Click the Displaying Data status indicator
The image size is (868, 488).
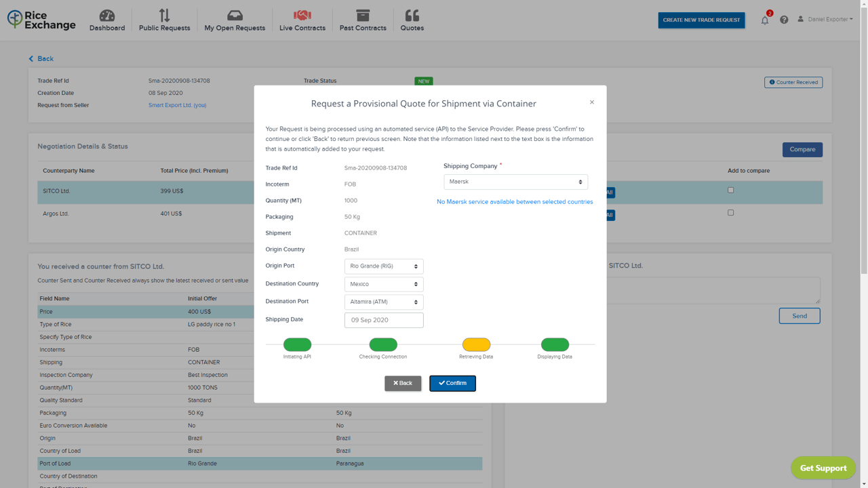pos(555,344)
